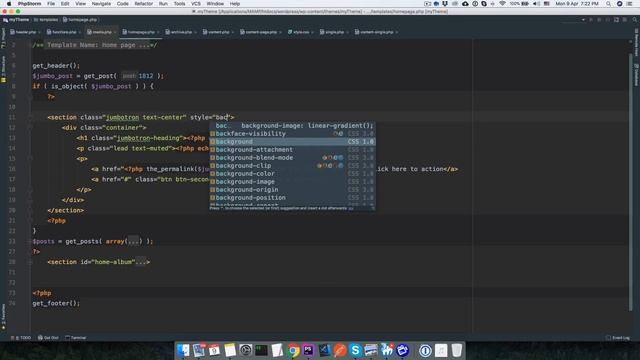The width and height of the screenshot is (640, 360).
Task: Switch to the content-single.php editor tab
Action: pyautogui.click(x=376, y=32)
